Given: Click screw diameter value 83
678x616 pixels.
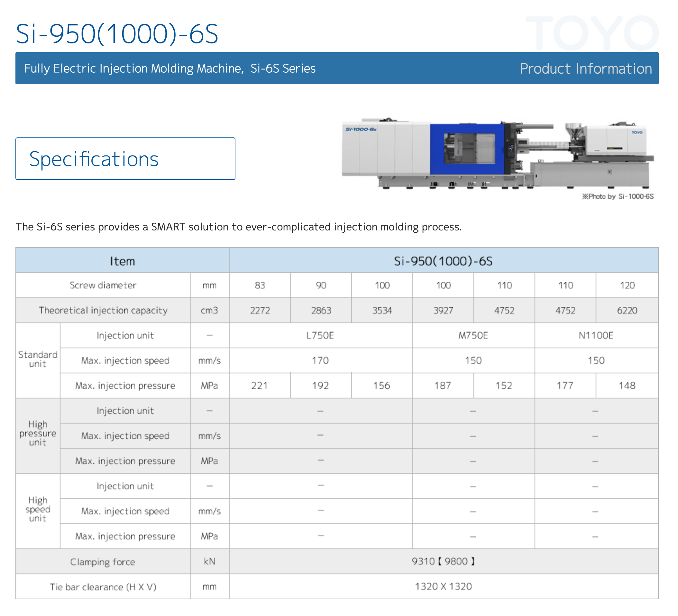Looking at the screenshot, I should pos(260,285).
